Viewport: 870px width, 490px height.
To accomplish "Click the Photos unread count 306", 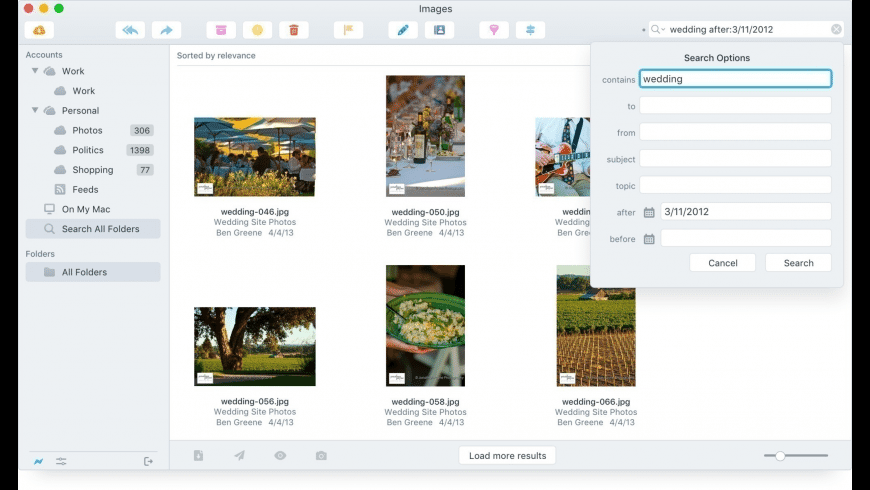I will [141, 130].
